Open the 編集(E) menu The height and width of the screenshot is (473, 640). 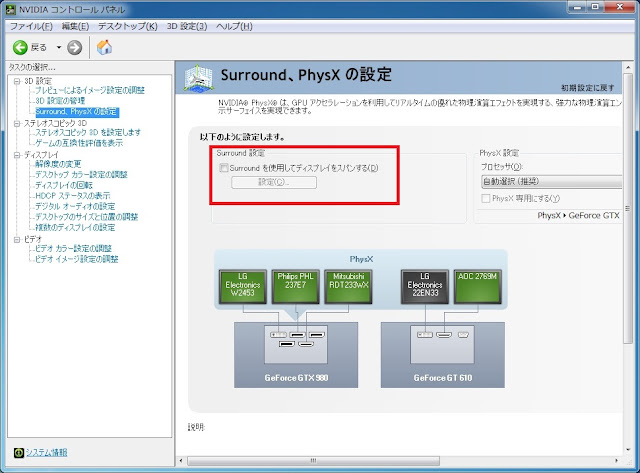click(x=75, y=26)
